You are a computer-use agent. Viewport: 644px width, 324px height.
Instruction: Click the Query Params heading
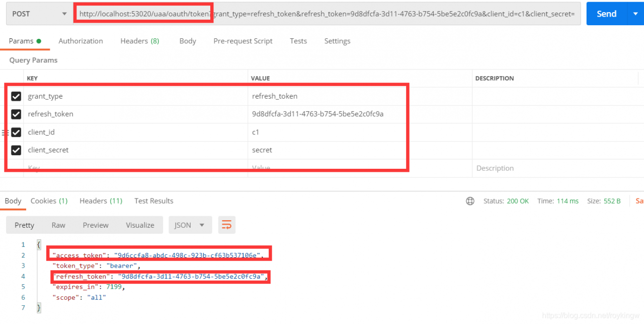(33, 60)
